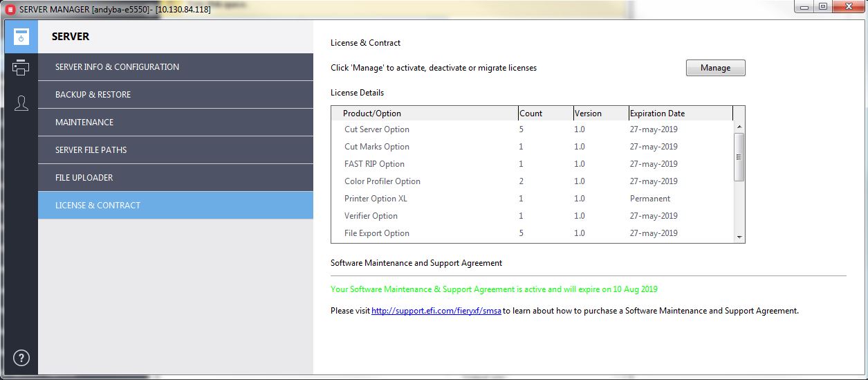Select the Server icon in the sidebar

[21, 37]
